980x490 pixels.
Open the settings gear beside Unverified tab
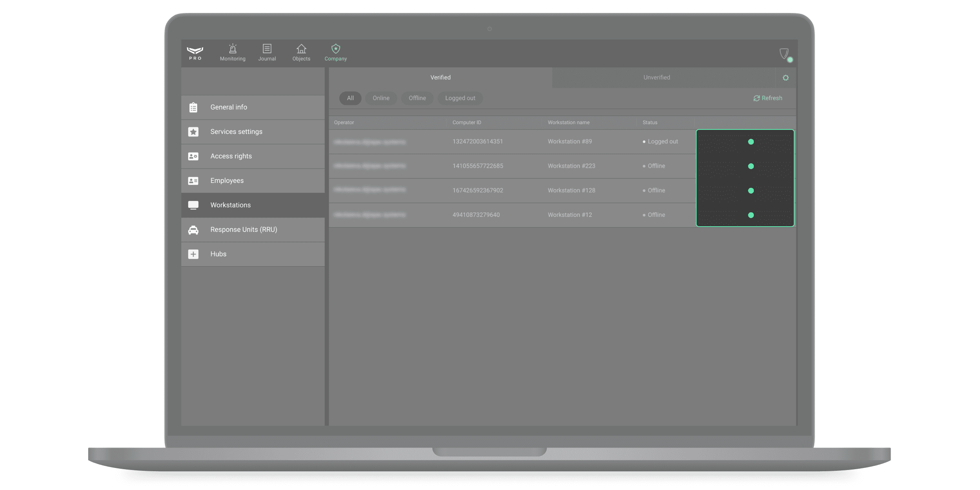[x=786, y=78]
